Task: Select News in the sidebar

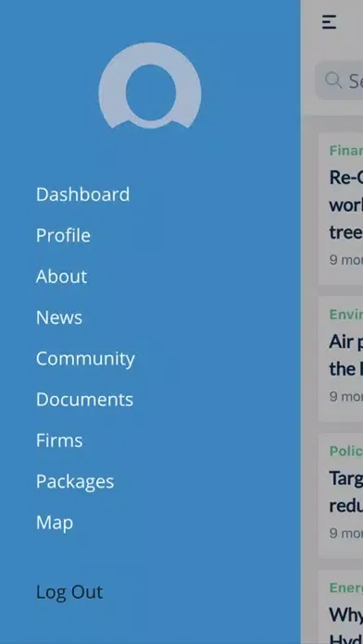Action: pyautogui.click(x=58, y=317)
